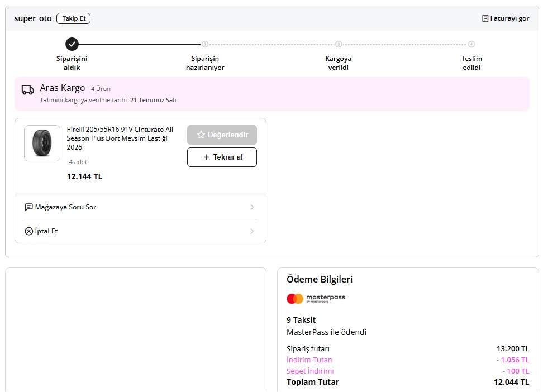Viewport: 543px width, 392px height.
Task: Click the completed order-received checkmark step
Action: pos(72,44)
